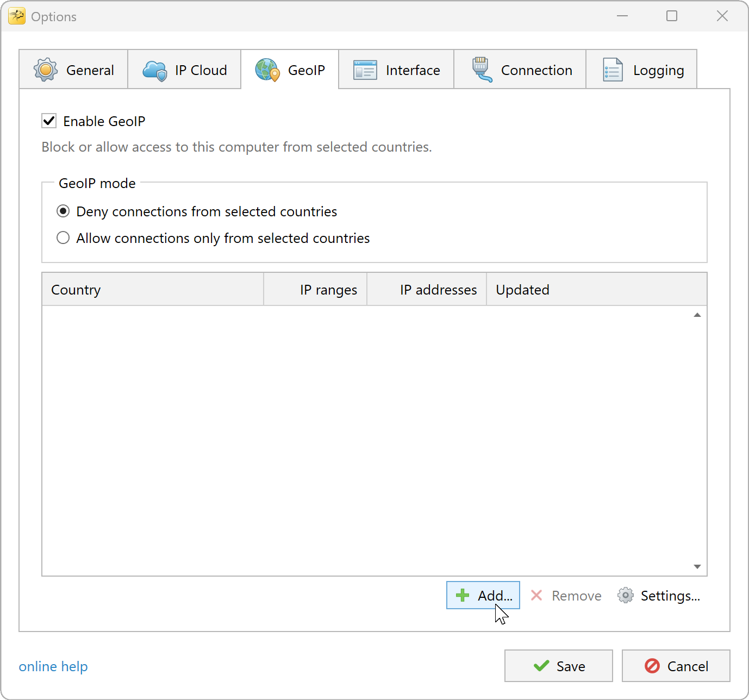Minimize the Options window
This screenshot has width=749, height=700.
(x=622, y=16)
